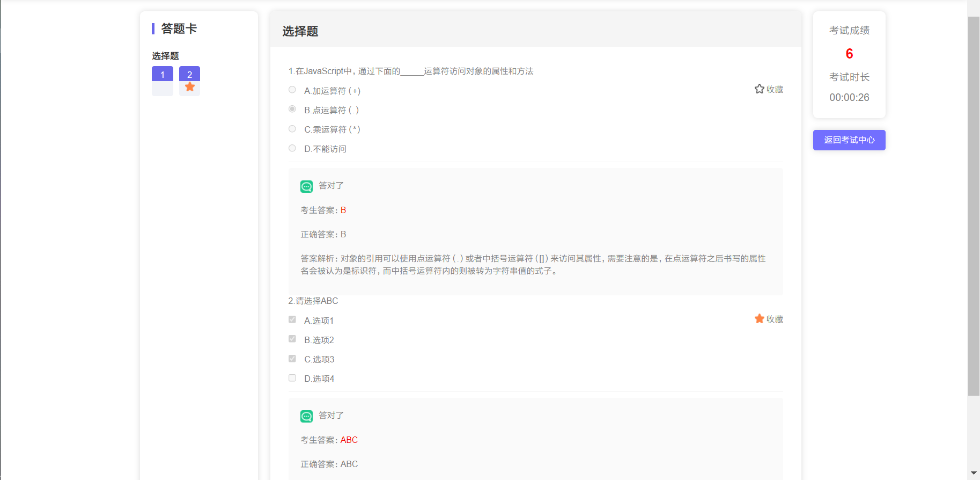The width and height of the screenshot is (980, 480).
Task: Click 正确答案: ABC in question 2 result
Action: pos(329,464)
